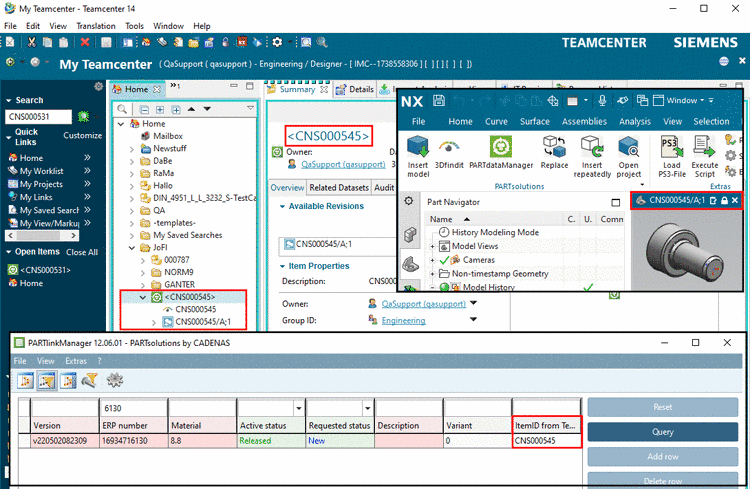This screenshot has width=750, height=489.
Task: Open the Owner dropdown arrow beside QaSupport
Action: coord(474,303)
